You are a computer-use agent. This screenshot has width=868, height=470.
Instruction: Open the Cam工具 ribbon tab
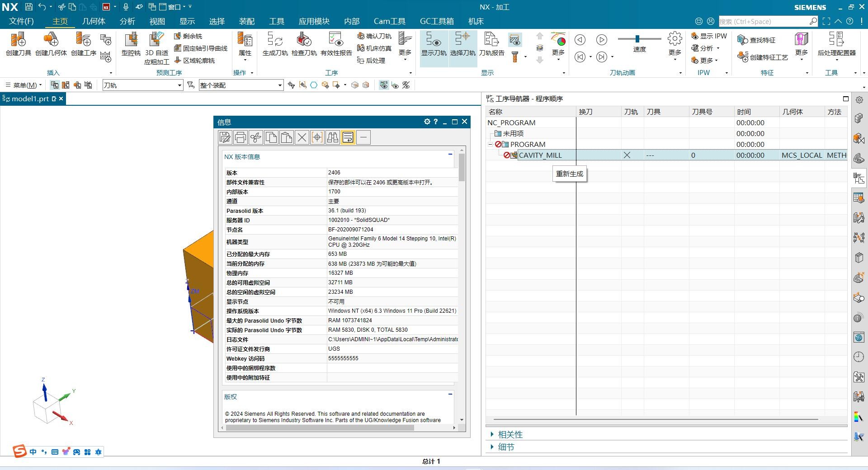389,21
